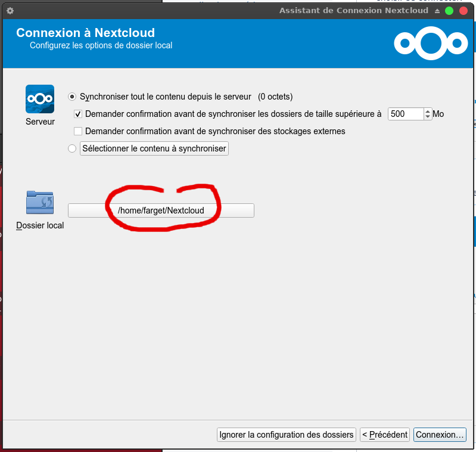Click into the 500 Mo size field
The width and height of the screenshot is (476, 452).
[x=406, y=114]
